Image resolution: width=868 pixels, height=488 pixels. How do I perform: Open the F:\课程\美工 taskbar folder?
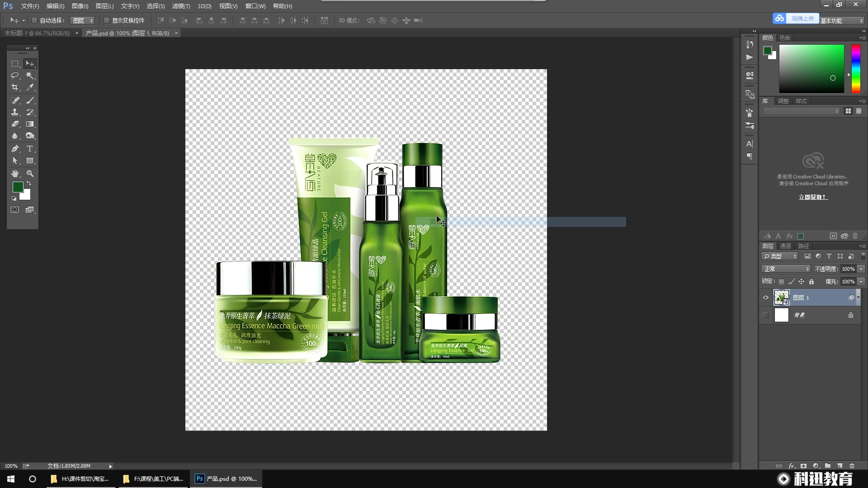pyautogui.click(x=153, y=479)
